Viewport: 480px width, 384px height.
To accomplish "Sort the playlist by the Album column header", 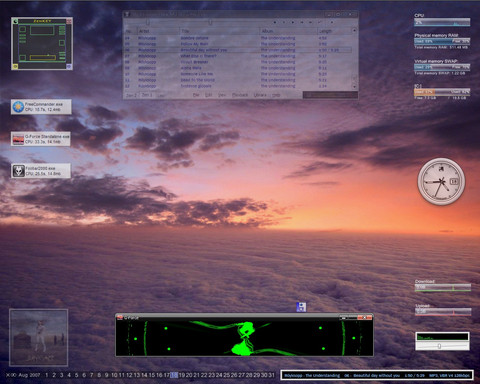I will click(289, 31).
